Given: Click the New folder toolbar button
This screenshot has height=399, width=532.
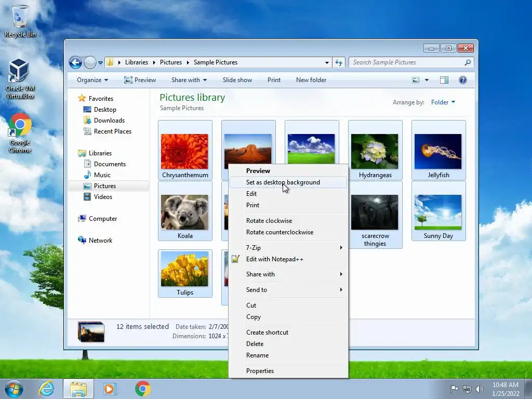Looking at the screenshot, I should (x=311, y=80).
